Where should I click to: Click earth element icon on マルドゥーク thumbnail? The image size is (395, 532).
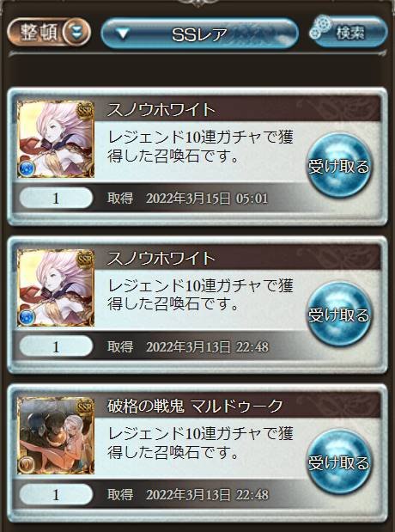[27, 465]
